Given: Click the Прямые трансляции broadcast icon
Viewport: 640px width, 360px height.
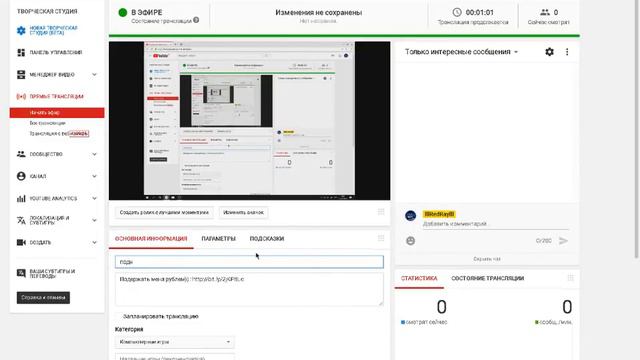Looking at the screenshot, I should click(x=21, y=96).
